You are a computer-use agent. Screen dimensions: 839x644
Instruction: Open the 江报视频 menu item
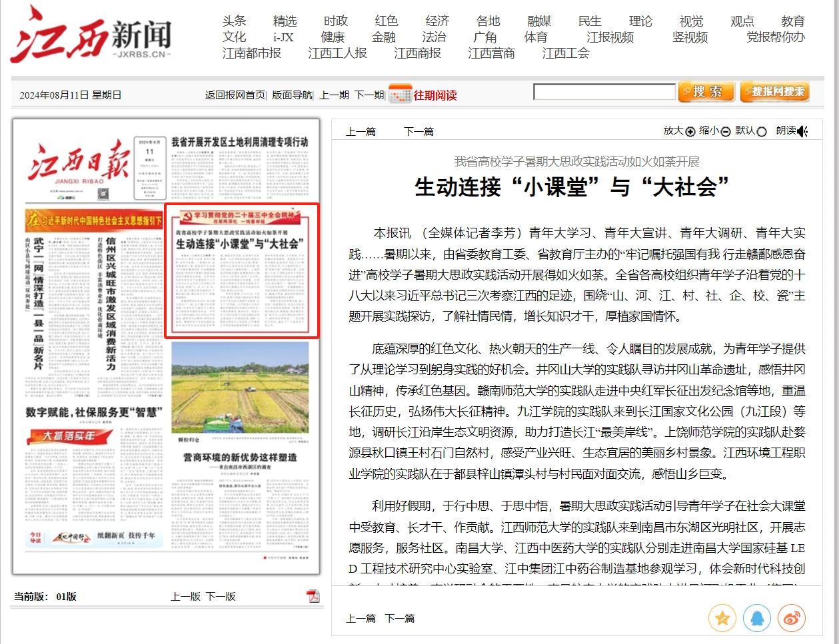610,37
